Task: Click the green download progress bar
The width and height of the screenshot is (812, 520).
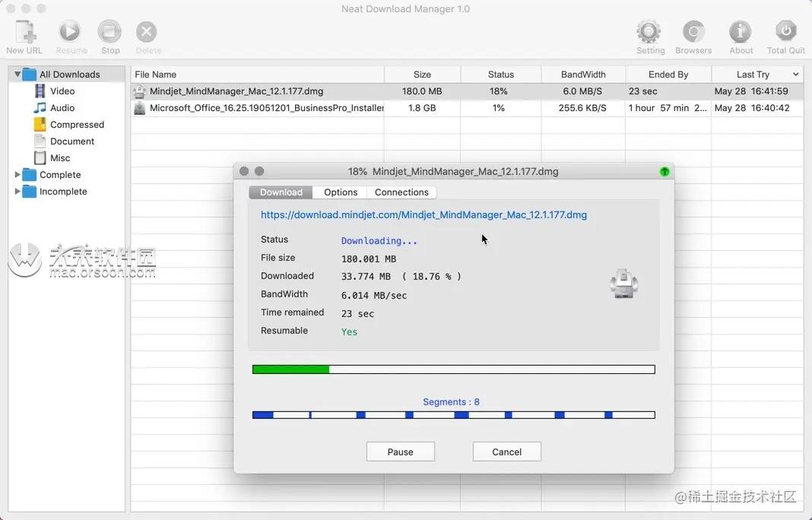Action: click(x=454, y=369)
